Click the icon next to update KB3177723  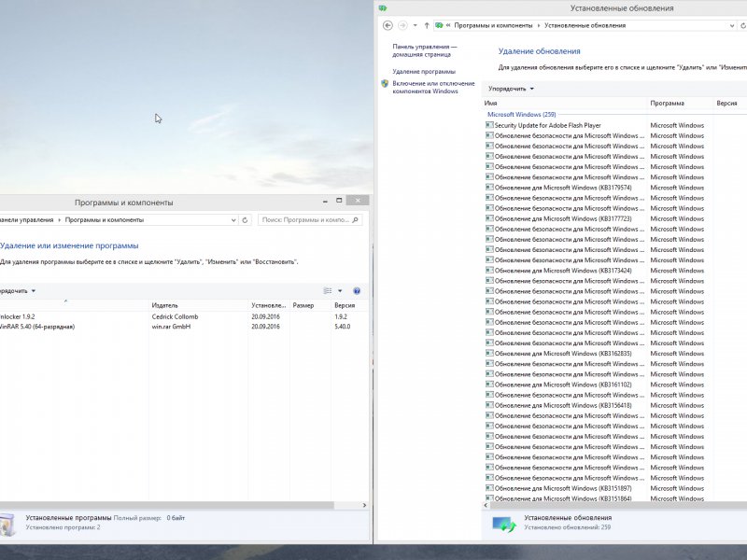coord(489,218)
